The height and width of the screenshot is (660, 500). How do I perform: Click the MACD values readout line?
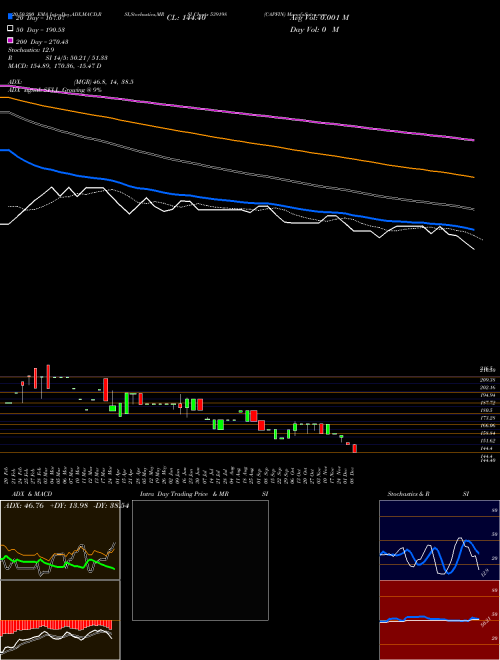pos(55,66)
